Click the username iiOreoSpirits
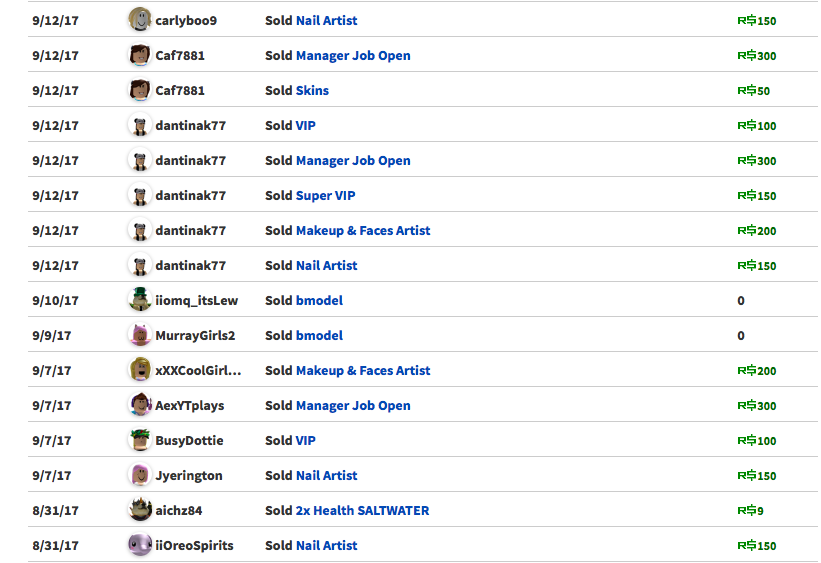 pos(194,546)
